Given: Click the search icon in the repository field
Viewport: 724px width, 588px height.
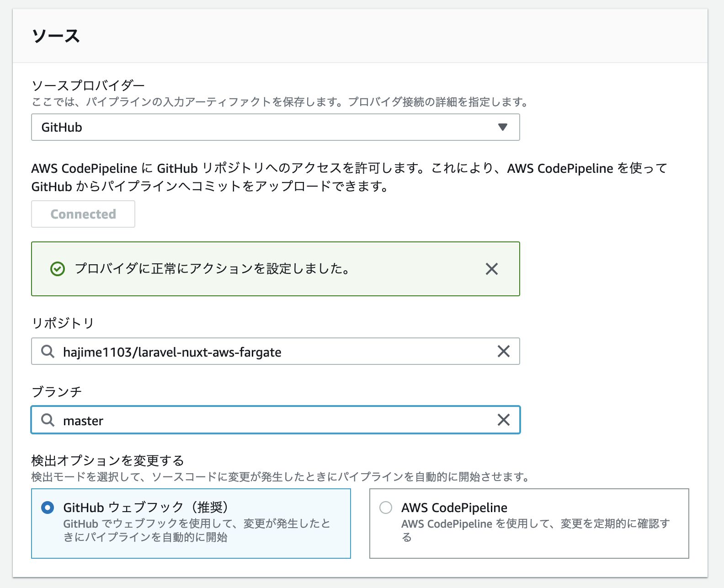Looking at the screenshot, I should [48, 351].
